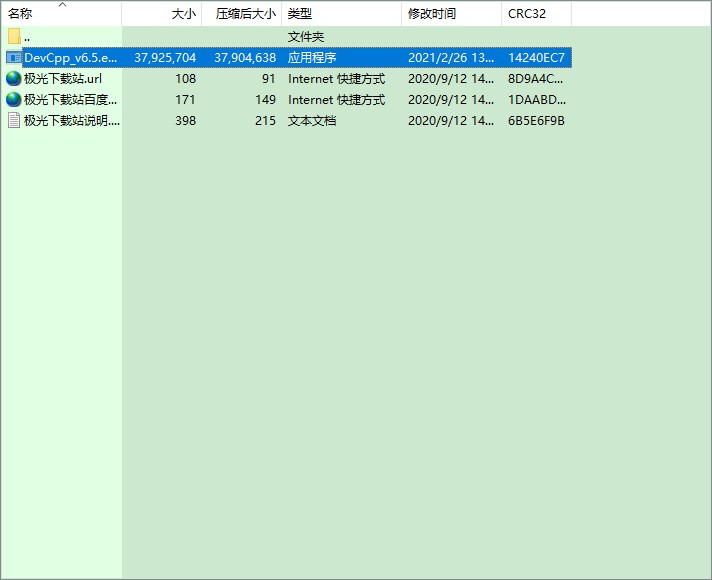The height and width of the screenshot is (580, 712).
Task: Click the 极光下载站说明 text document icon
Action: pyautogui.click(x=14, y=120)
